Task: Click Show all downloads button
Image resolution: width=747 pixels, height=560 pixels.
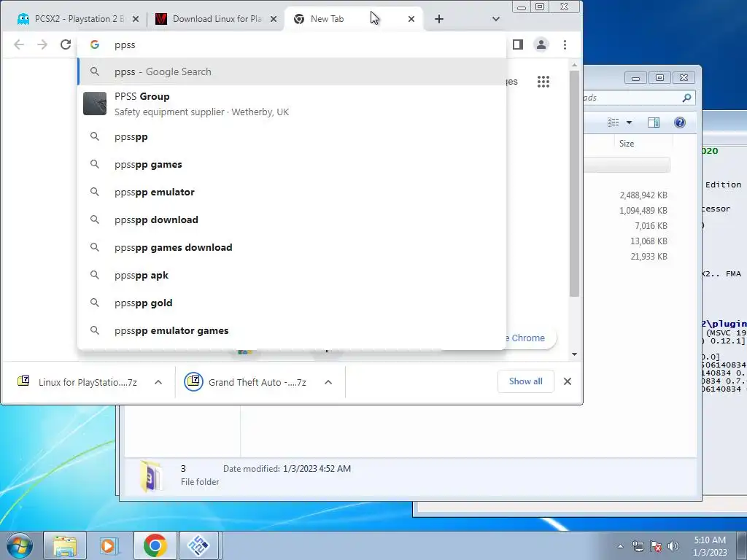Action: tap(525, 381)
